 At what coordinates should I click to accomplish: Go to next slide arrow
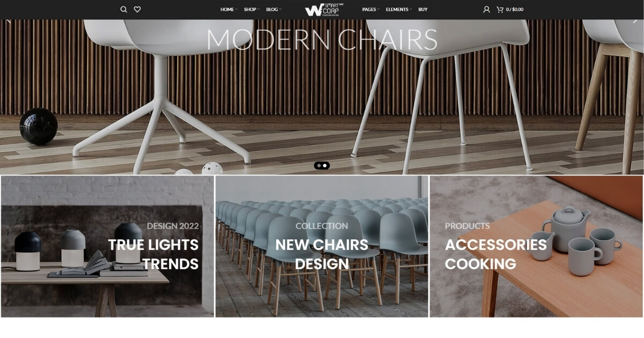(635, 21)
